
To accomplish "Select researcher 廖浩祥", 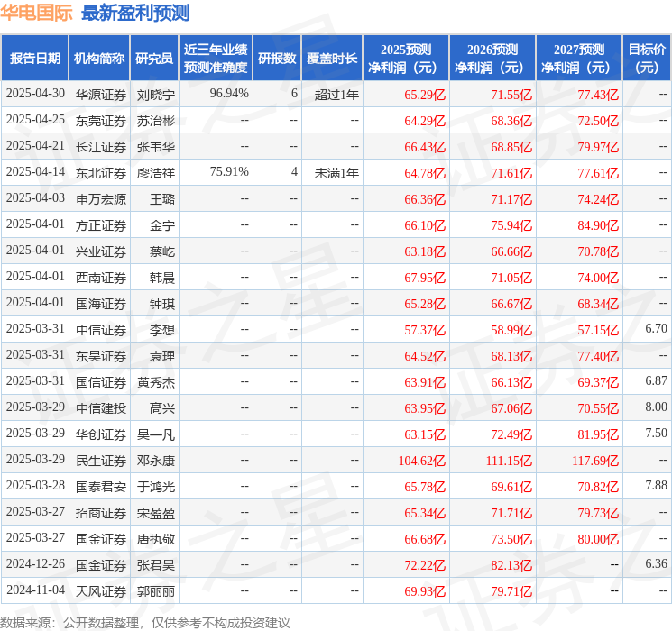I will (156, 173).
